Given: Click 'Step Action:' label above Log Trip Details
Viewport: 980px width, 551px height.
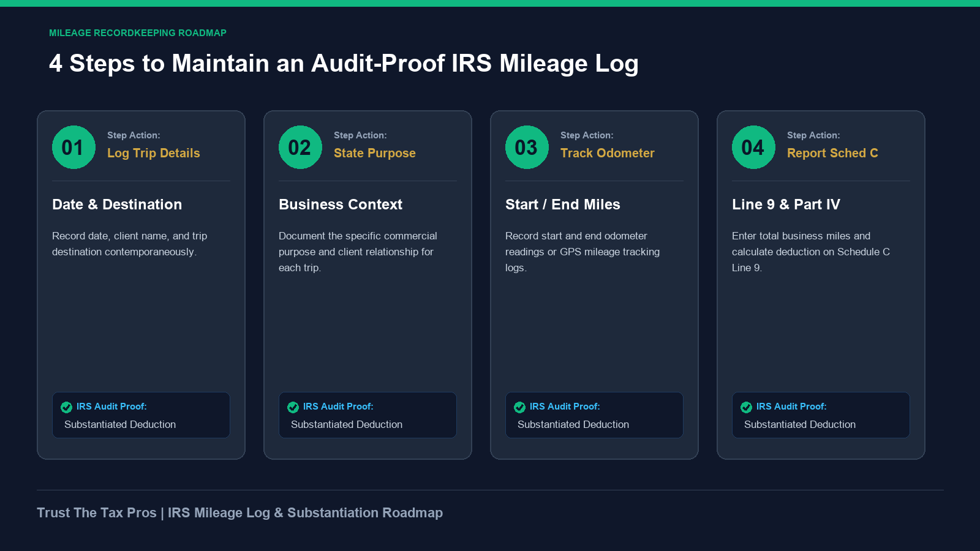Looking at the screenshot, I should 134,135.
